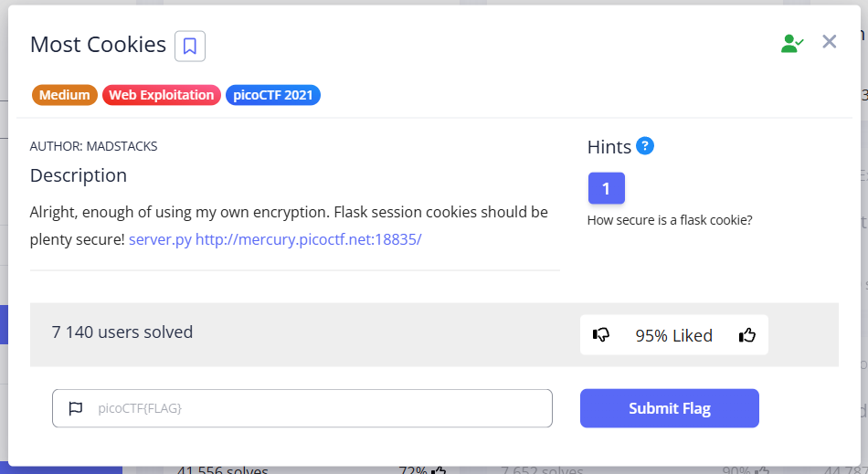Download the server.py file link

[160, 239]
